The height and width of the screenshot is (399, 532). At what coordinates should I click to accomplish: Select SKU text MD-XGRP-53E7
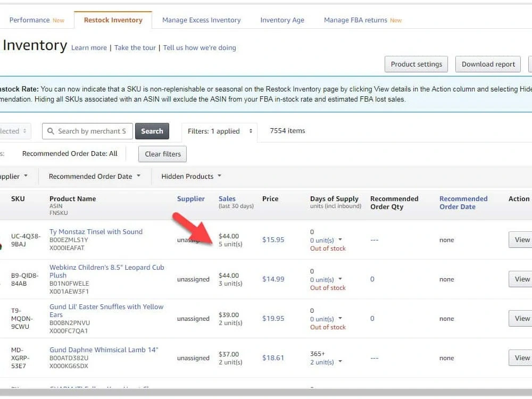point(20,358)
